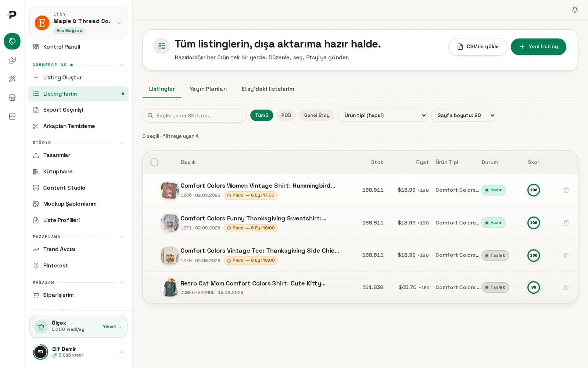Open the Sayfa boyutu: 20 dropdown

tap(463, 115)
